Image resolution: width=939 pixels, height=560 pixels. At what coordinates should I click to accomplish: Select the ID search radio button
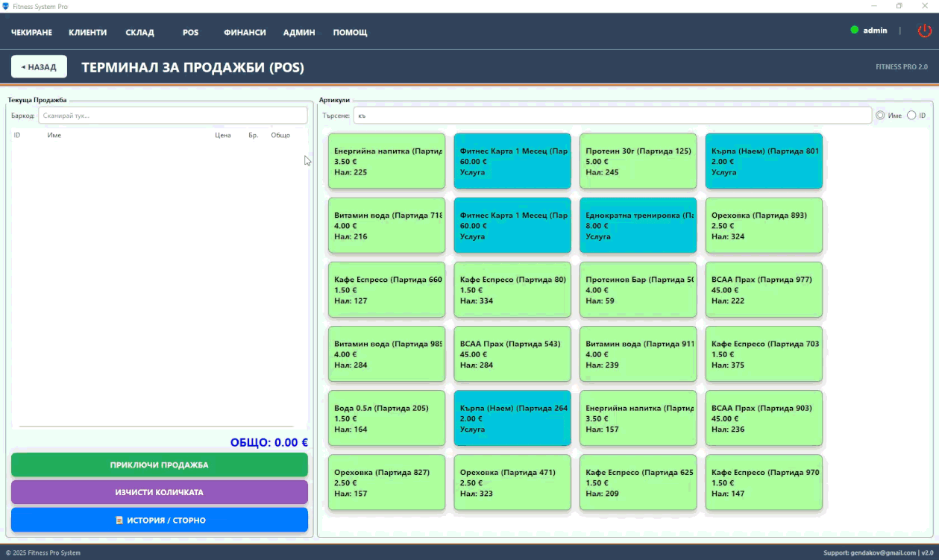coord(911,116)
